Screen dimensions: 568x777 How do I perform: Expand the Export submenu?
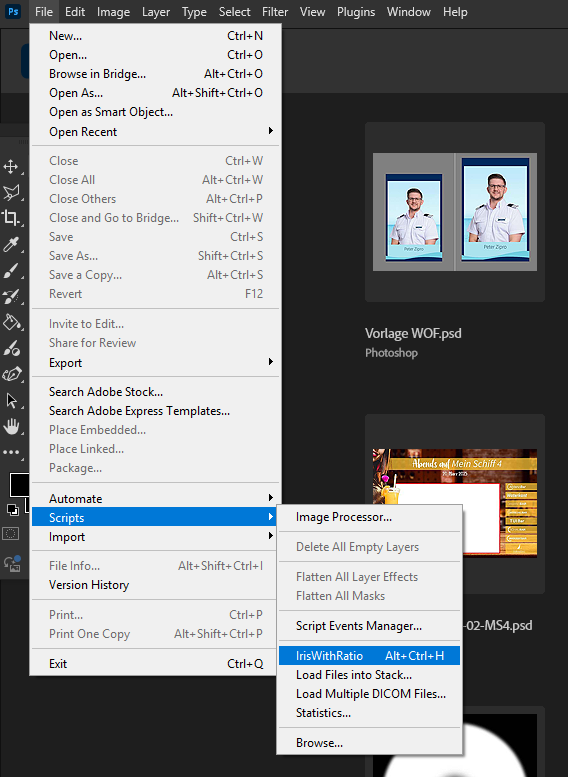tap(156, 363)
